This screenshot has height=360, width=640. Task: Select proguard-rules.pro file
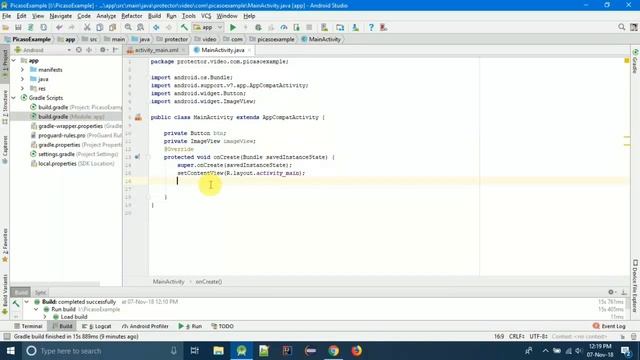76,136
